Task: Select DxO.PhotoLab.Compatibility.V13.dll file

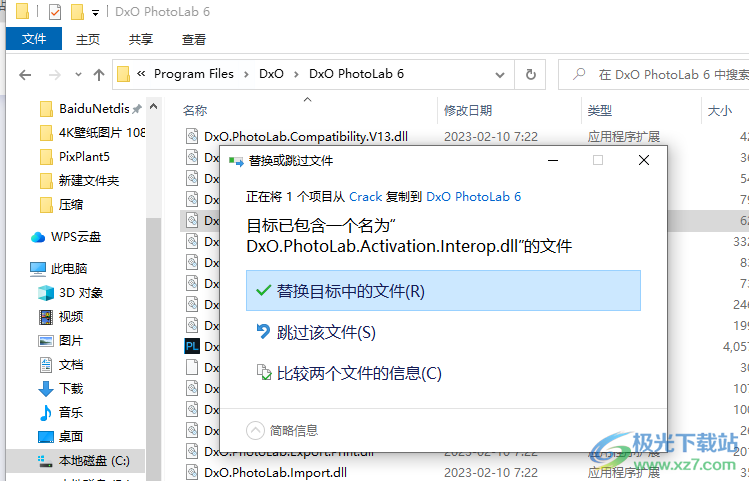Action: pos(306,137)
